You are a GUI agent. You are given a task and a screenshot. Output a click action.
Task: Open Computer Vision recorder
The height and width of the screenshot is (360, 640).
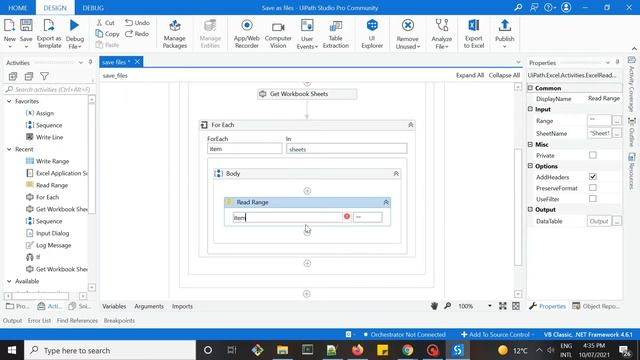pyautogui.click(x=278, y=33)
